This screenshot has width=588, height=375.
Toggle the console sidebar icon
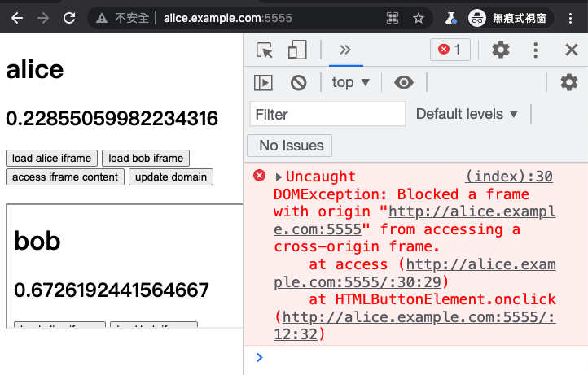pyautogui.click(x=263, y=82)
